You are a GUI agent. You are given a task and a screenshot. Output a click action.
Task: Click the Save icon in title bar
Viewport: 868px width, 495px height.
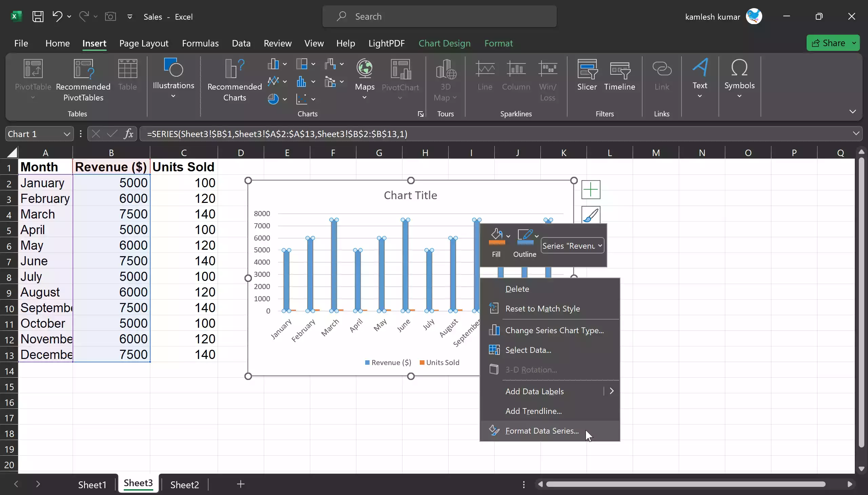pos(38,16)
